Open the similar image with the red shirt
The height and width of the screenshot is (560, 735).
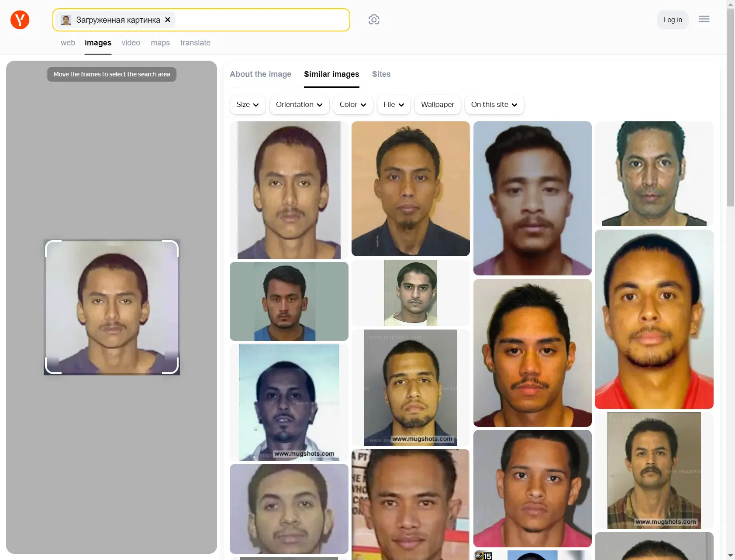(x=654, y=320)
